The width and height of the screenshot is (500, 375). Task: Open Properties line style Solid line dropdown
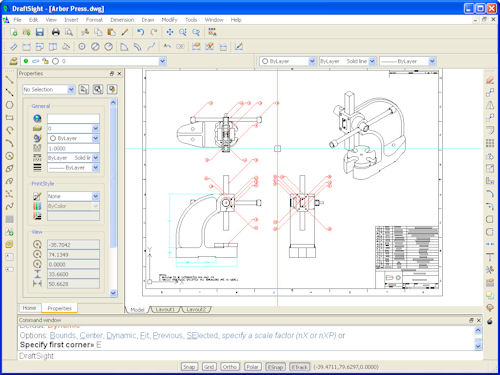coord(95,157)
